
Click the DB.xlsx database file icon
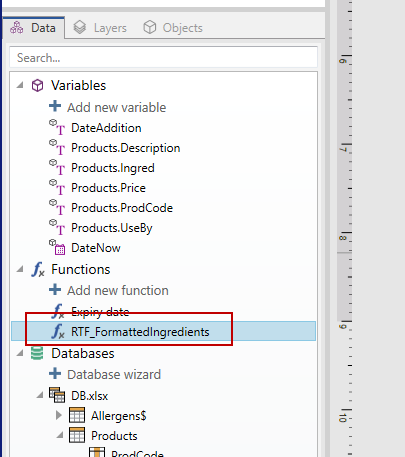57,395
